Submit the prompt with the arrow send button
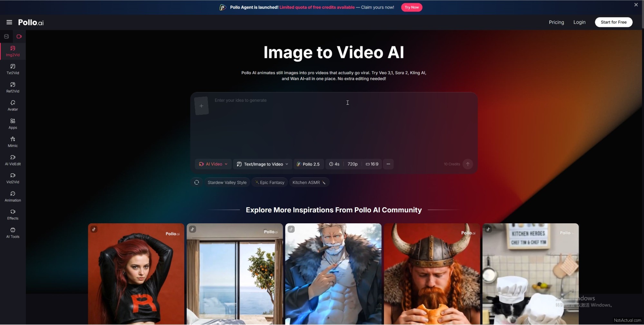This screenshot has width=644, height=325. click(468, 164)
